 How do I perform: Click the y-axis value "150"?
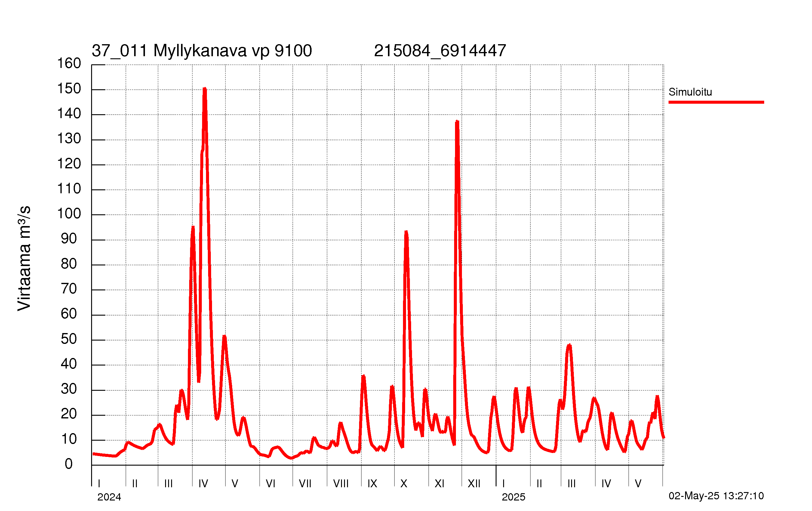click(x=69, y=89)
